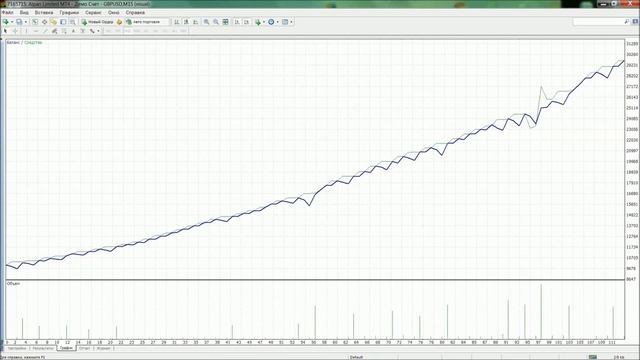640x360 pixels.
Task: Click the New Order button
Action: [x=97, y=22]
